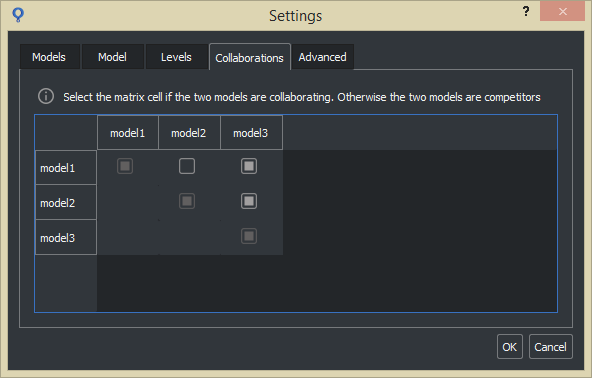Toggle model2–model2 diagonal checkbox
Image resolution: width=592 pixels, height=378 pixels.
[x=187, y=201]
